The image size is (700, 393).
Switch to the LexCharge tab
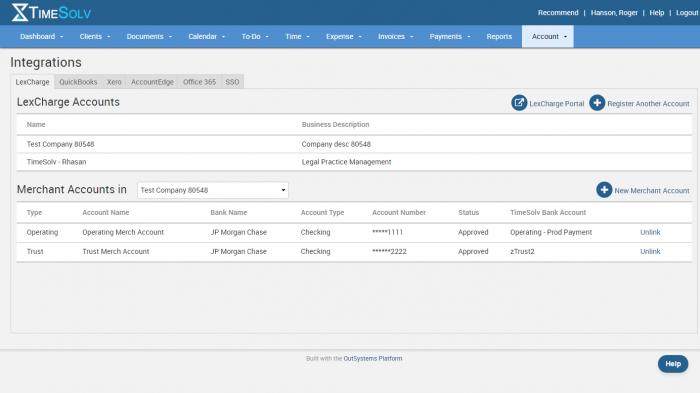(x=33, y=82)
